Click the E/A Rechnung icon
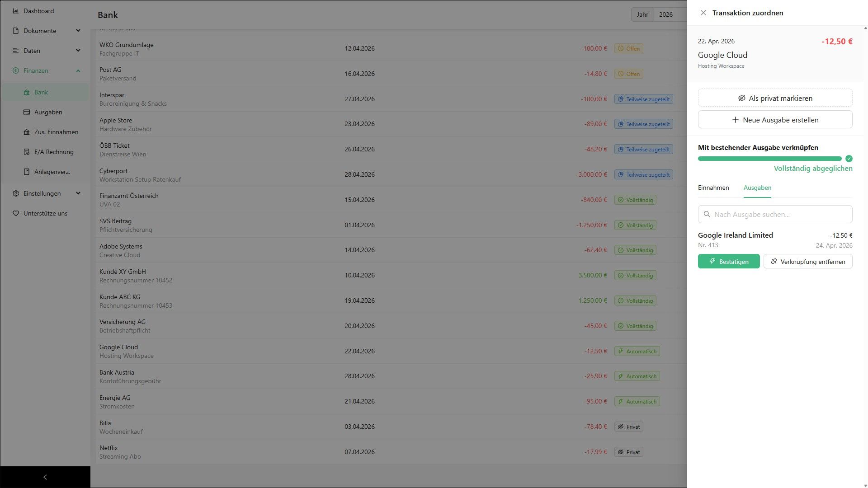This screenshot has height=488, width=868. coord(27,152)
